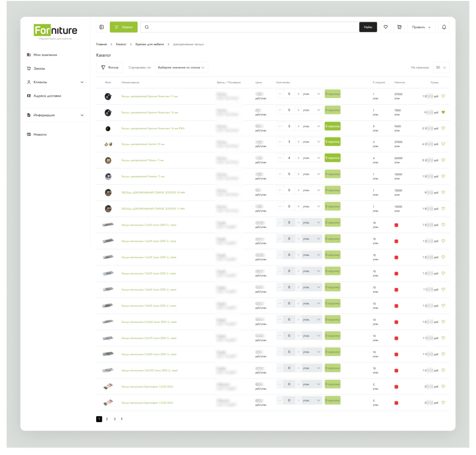Open the favorites heart icon in header
This screenshot has height=455, width=476.
coord(385,27)
